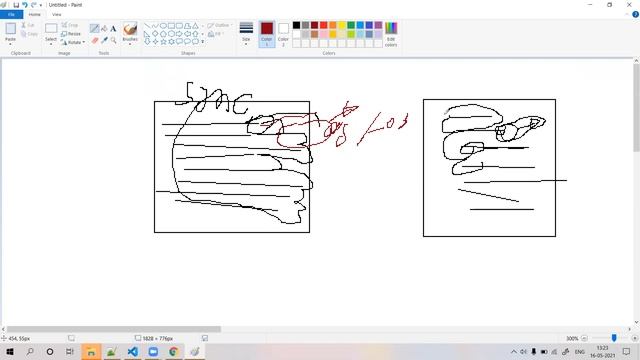Image resolution: width=640 pixels, height=360 pixels.
Task: Pick the green color swatch
Action: 351,25
